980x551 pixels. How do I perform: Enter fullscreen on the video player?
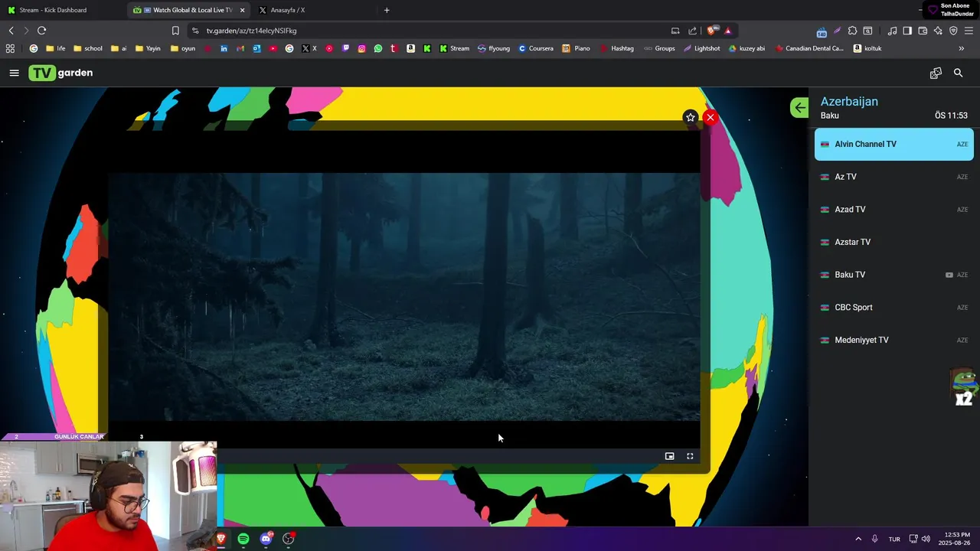pyautogui.click(x=690, y=456)
